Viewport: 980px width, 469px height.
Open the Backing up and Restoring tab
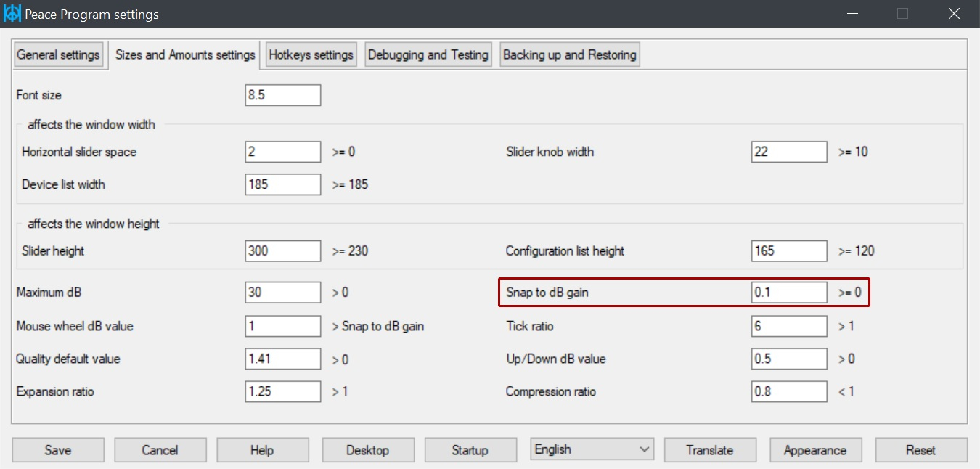click(569, 54)
